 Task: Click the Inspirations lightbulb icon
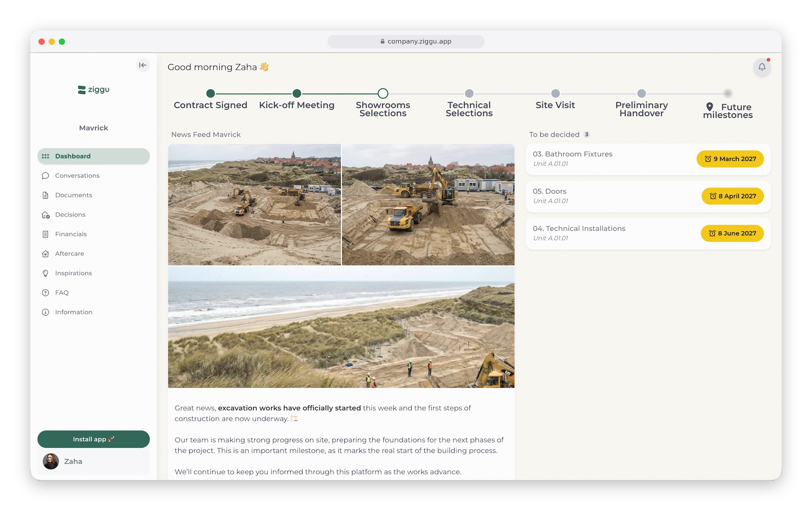pyautogui.click(x=45, y=273)
